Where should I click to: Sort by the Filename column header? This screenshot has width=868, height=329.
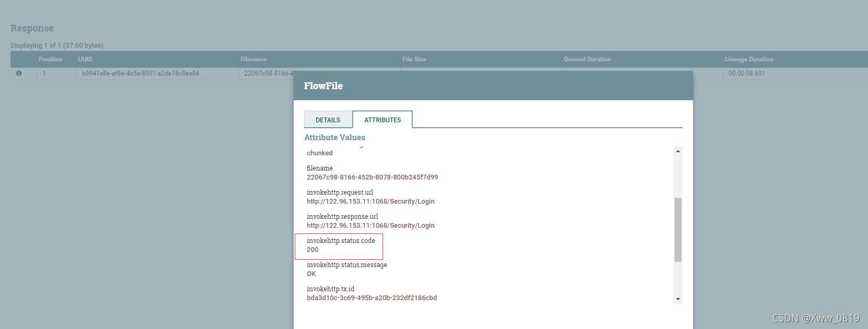(253, 59)
